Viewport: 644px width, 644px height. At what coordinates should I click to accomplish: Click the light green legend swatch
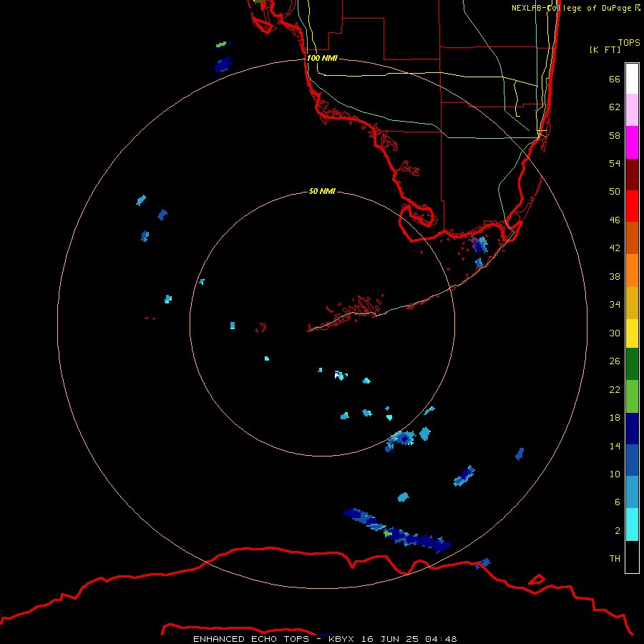(x=632, y=396)
